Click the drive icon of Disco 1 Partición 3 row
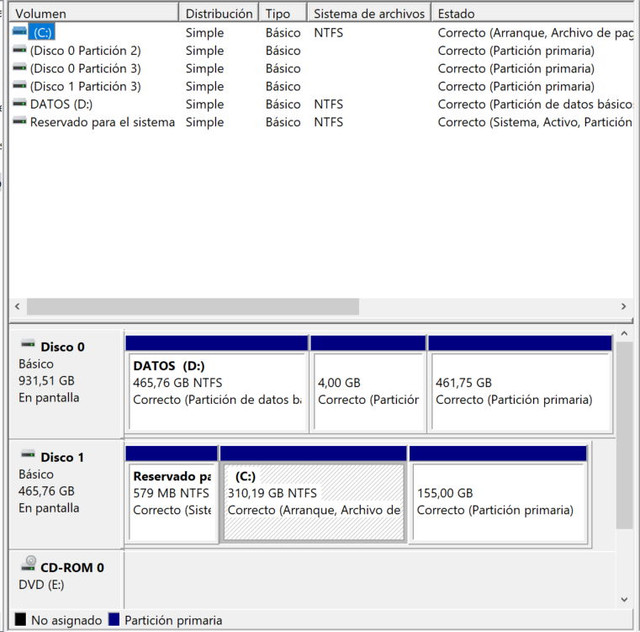640x632 pixels. tap(20, 86)
